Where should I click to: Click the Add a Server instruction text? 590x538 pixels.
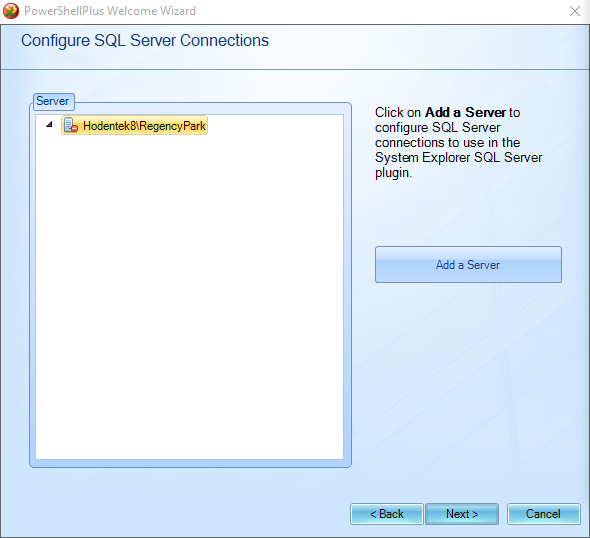[458, 142]
